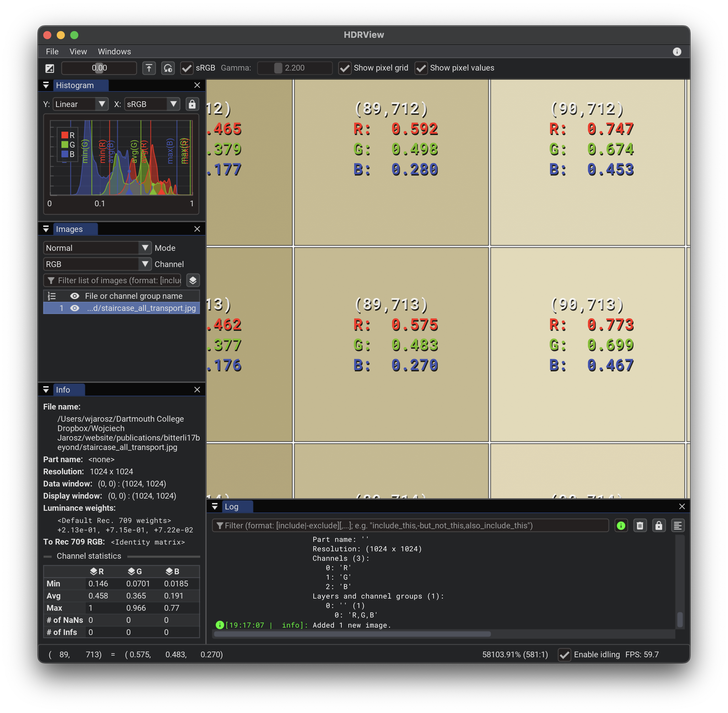Click the exposure value slider

click(99, 68)
